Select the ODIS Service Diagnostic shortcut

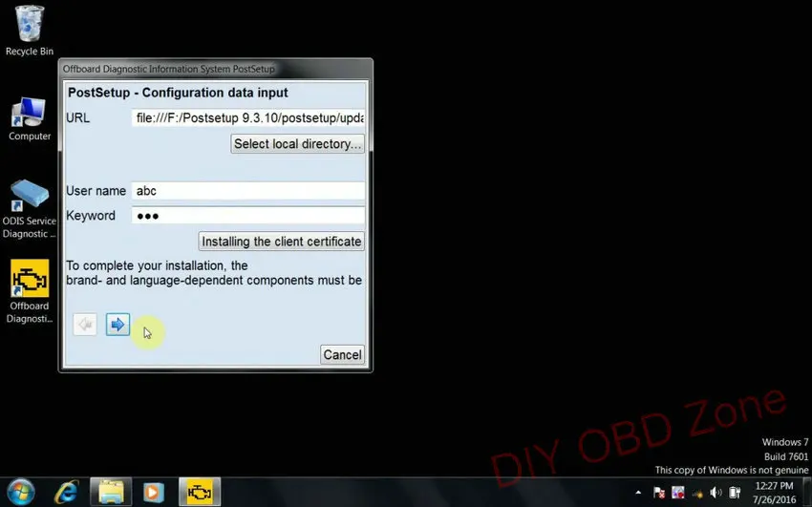(29, 209)
